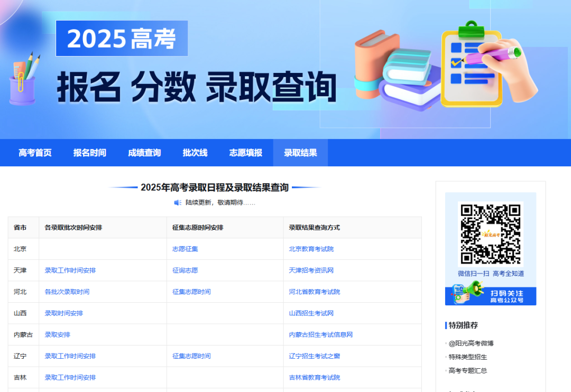The width and height of the screenshot is (571, 392).
Task: Open the 批次线 navigation item
Action: click(195, 153)
